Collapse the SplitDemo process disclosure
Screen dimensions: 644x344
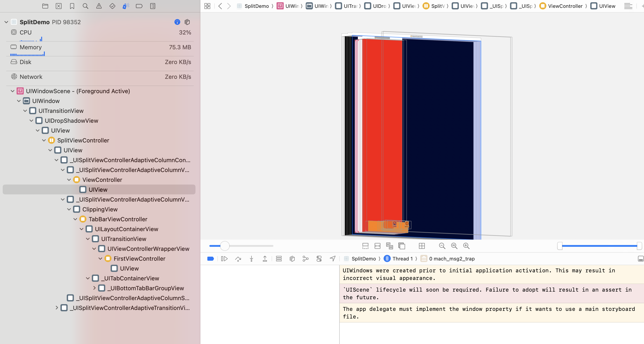pyautogui.click(x=6, y=22)
